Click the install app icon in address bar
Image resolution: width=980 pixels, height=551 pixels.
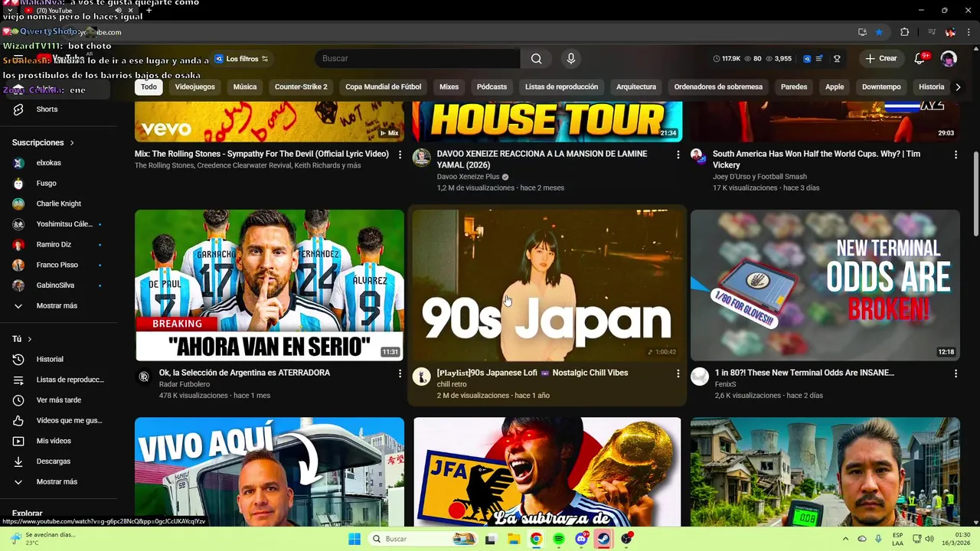click(x=862, y=32)
